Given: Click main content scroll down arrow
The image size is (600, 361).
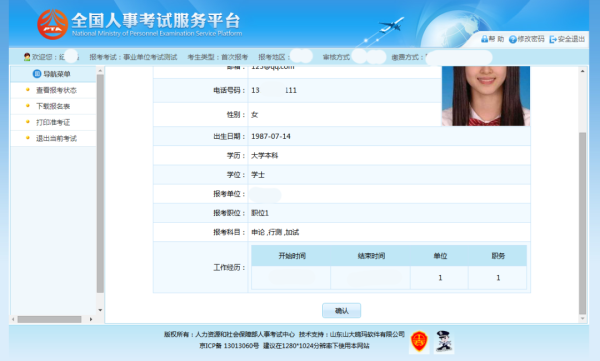Looking at the screenshot, I should pos(582,319).
